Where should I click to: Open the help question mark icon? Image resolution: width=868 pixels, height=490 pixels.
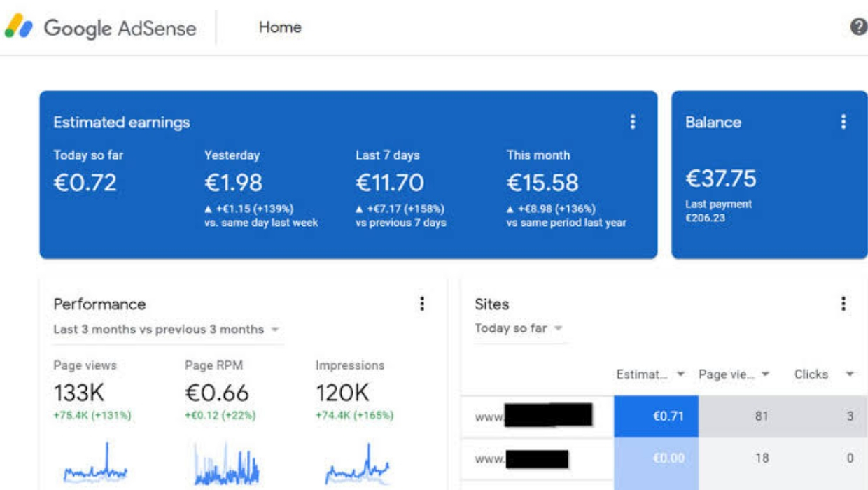858,27
